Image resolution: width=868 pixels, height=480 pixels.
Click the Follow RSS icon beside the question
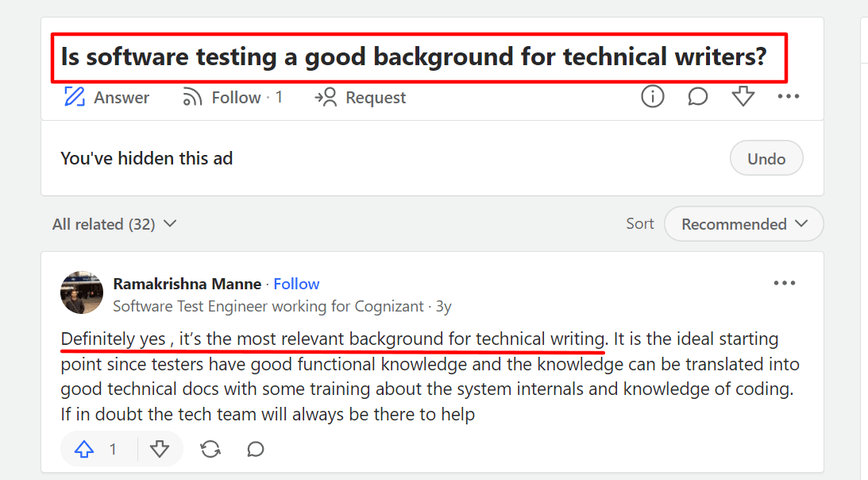click(192, 96)
